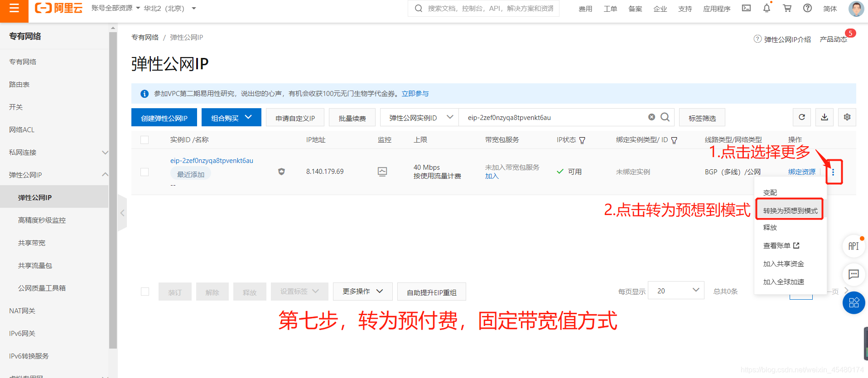Open NAT网关 in sidebar
The height and width of the screenshot is (378, 868).
[22, 311]
